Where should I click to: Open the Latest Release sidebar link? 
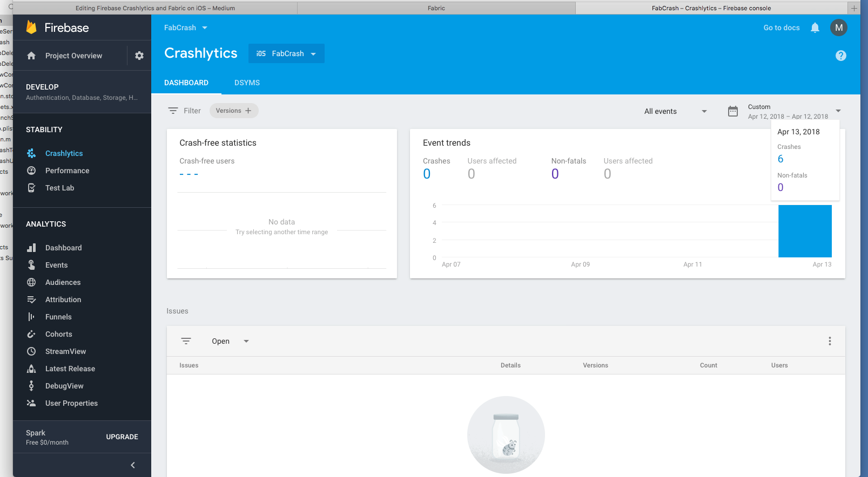[x=70, y=369]
